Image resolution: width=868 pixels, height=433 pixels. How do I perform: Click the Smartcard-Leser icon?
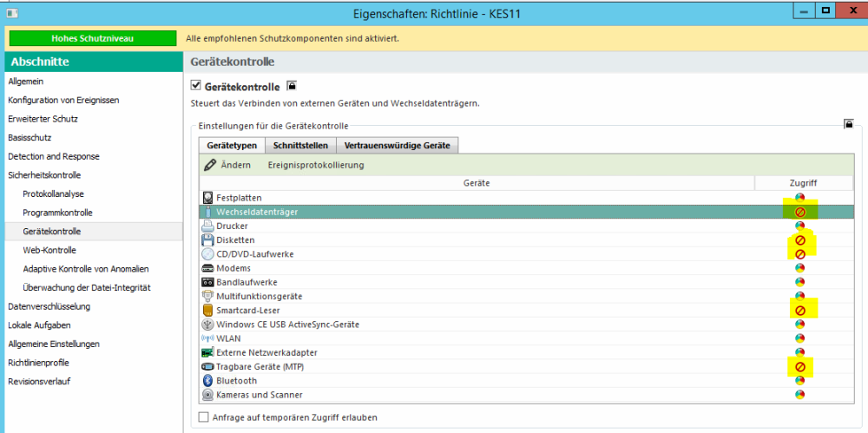pos(207,310)
